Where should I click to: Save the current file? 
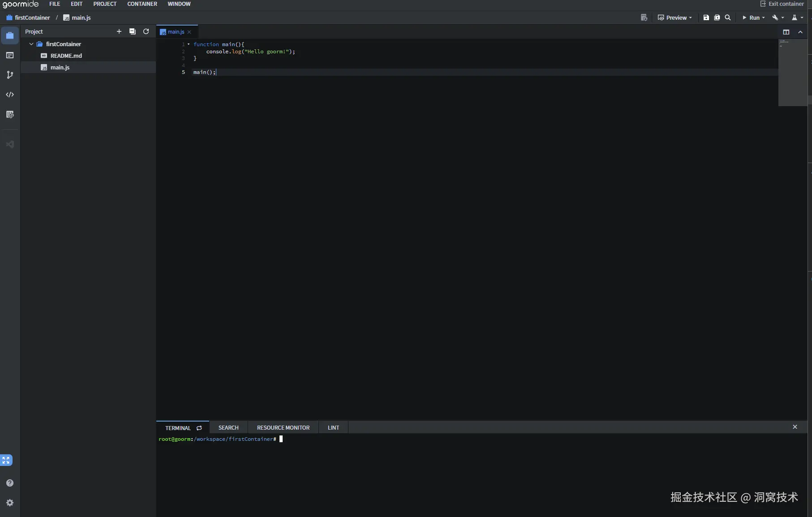[706, 17]
